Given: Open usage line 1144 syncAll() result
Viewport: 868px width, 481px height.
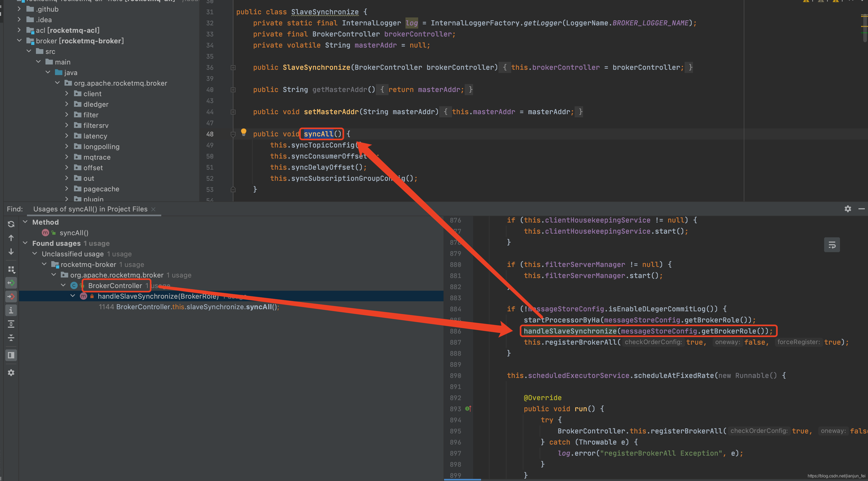Looking at the screenshot, I should [x=189, y=307].
